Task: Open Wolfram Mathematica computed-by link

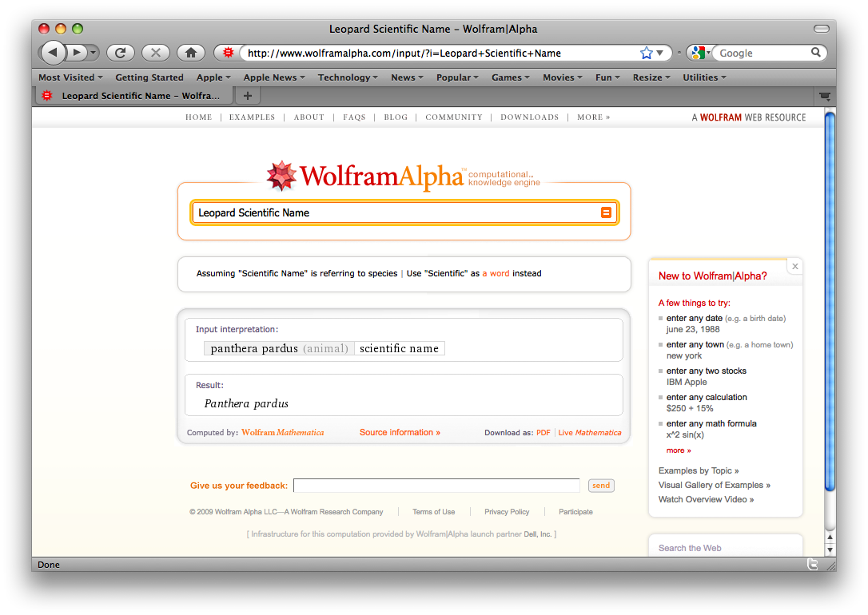Action: tap(282, 432)
